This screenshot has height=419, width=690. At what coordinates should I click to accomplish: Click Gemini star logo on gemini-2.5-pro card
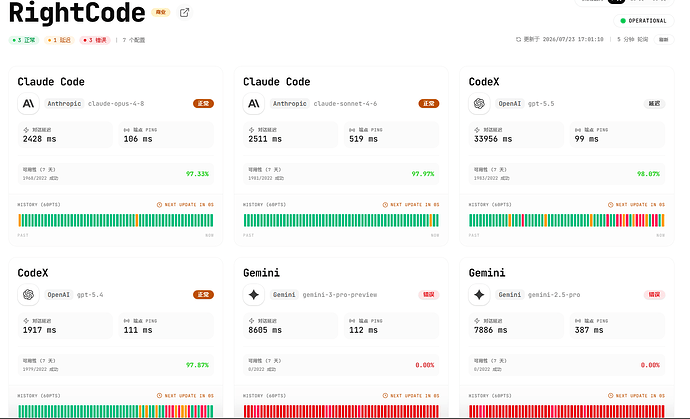point(479,294)
